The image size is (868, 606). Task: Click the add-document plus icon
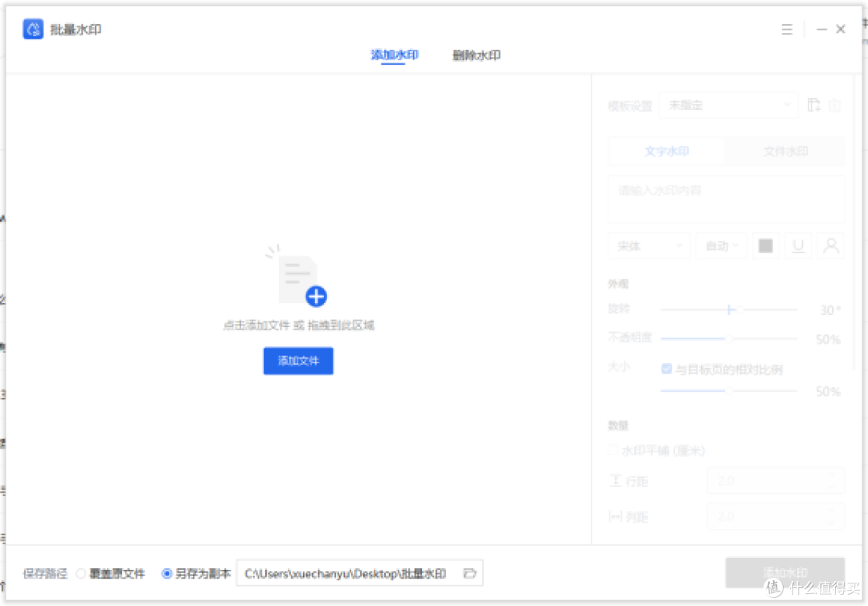click(x=316, y=297)
